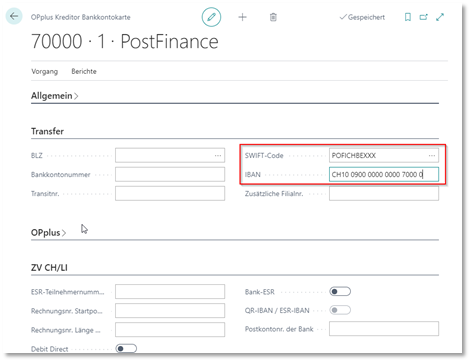Expand the Allgemein section
This screenshot has height=362, width=471.
coord(55,96)
